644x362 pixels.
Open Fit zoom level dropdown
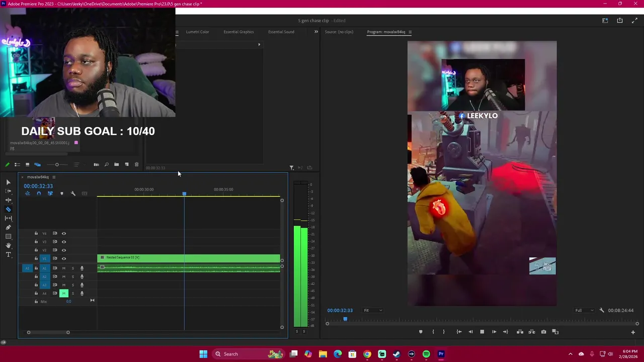(x=373, y=310)
